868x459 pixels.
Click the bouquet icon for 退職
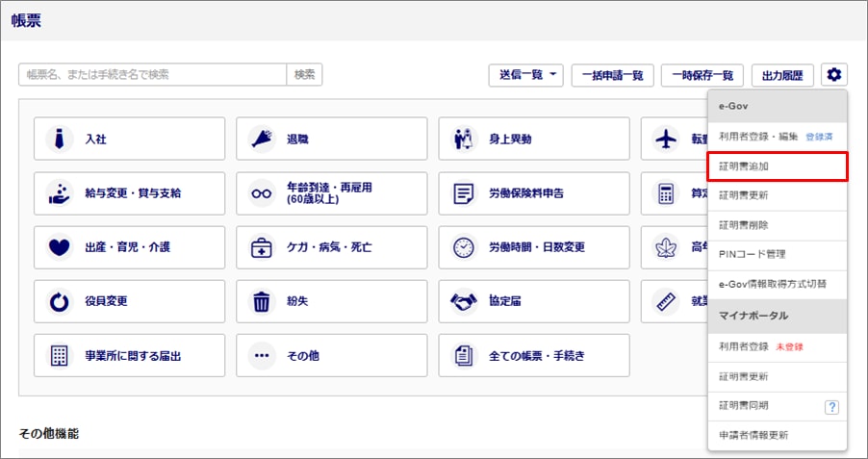[262, 139]
